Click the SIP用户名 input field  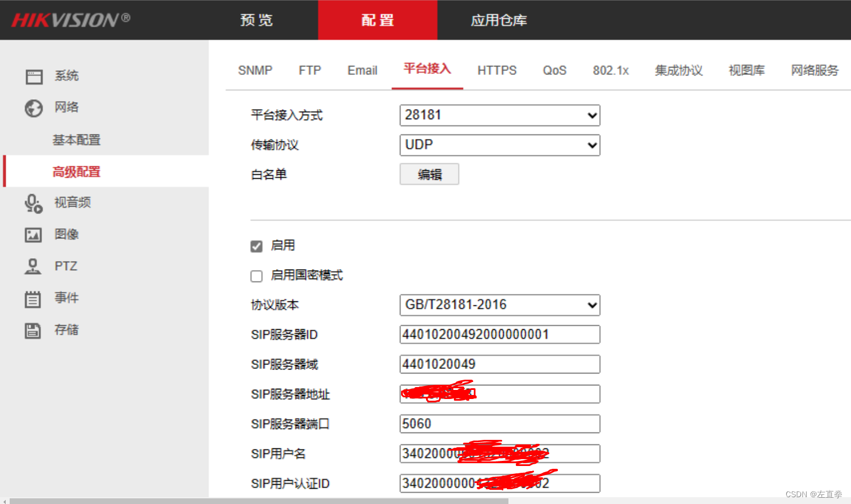(500, 453)
